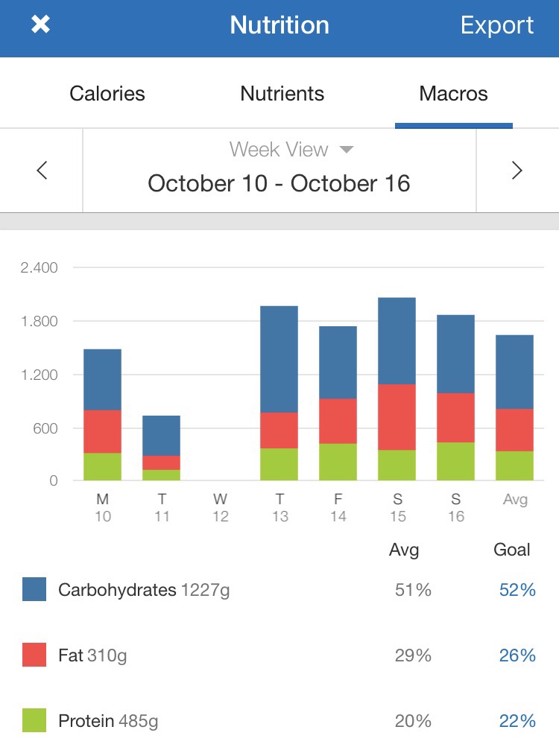The image size is (559, 756).
Task: Close the Nutrition screen with X
Action: coord(40,25)
